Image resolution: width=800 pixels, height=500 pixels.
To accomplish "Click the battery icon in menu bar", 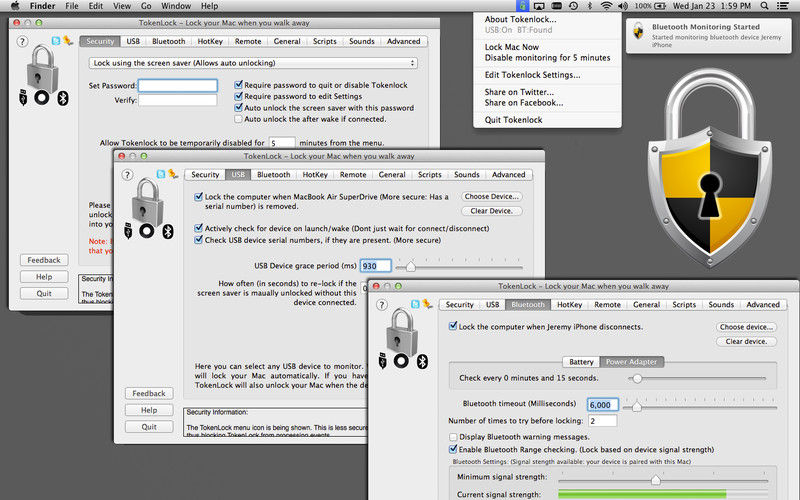I will [x=660, y=6].
